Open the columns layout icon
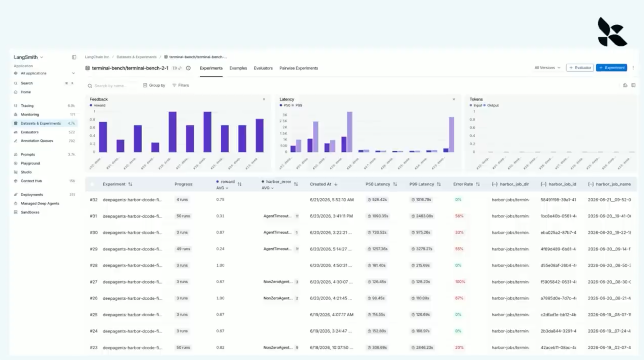Image resolution: width=644 pixels, height=360 pixels. point(633,85)
